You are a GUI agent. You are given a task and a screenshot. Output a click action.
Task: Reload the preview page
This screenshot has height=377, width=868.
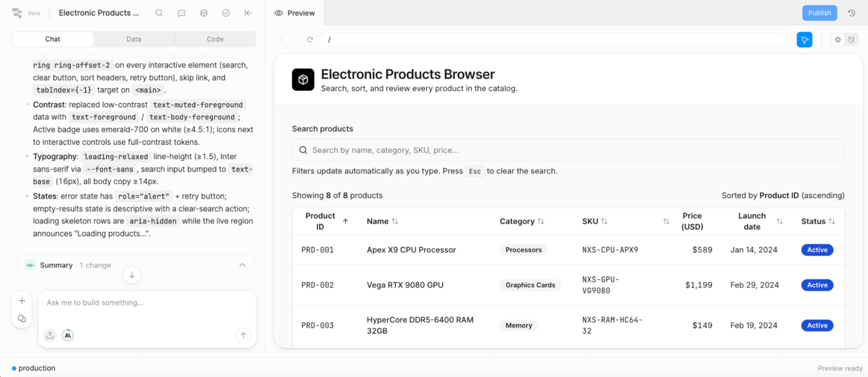click(310, 40)
